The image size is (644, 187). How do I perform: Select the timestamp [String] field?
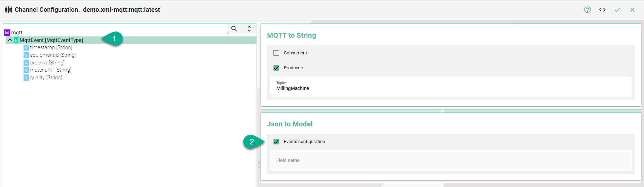[51, 47]
